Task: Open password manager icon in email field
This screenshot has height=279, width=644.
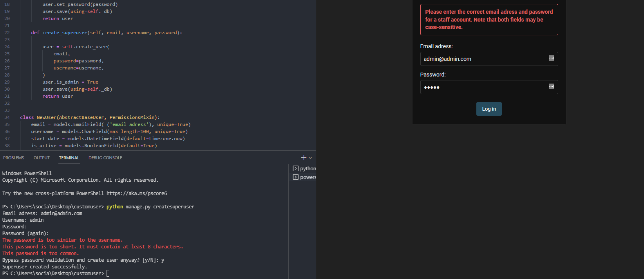Action: pyautogui.click(x=551, y=58)
